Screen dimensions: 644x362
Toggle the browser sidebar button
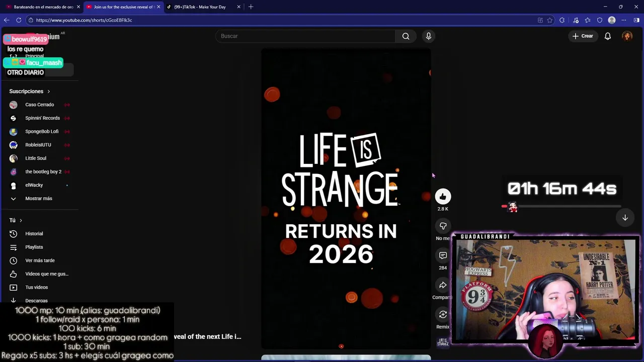[x=636, y=20]
